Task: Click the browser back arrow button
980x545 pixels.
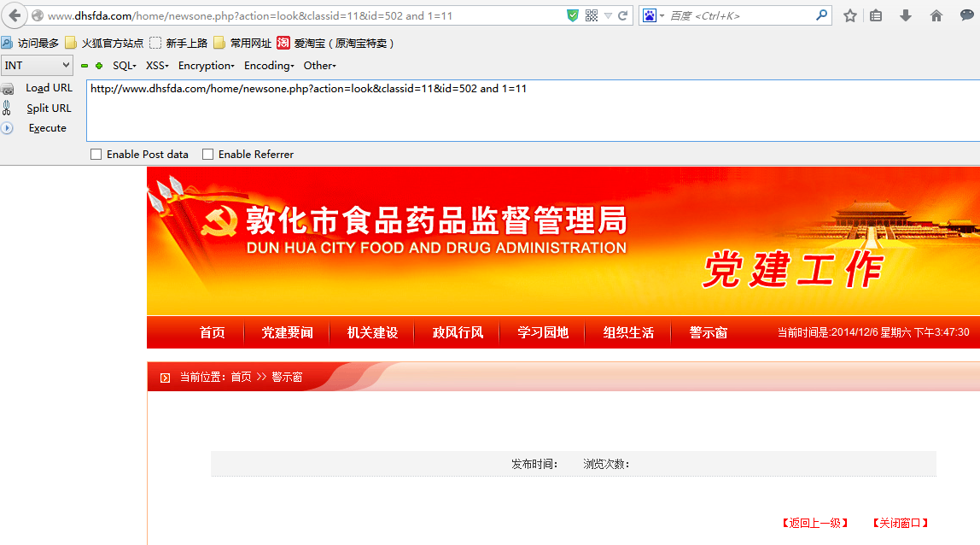Action: [x=14, y=15]
